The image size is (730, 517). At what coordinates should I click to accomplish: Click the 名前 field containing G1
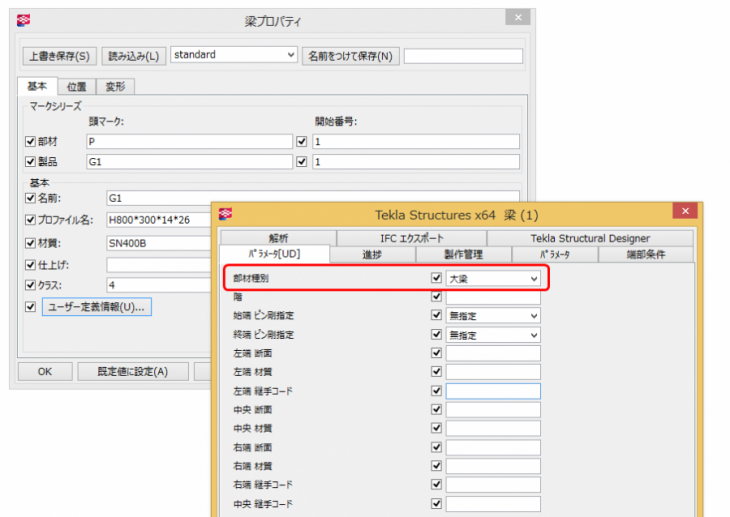(x=313, y=197)
